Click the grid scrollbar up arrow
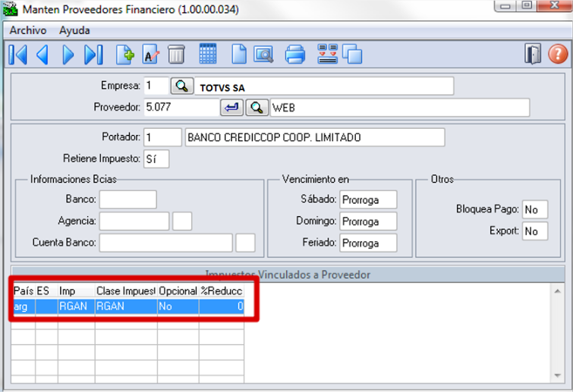This screenshot has height=392, width=573. click(x=557, y=291)
